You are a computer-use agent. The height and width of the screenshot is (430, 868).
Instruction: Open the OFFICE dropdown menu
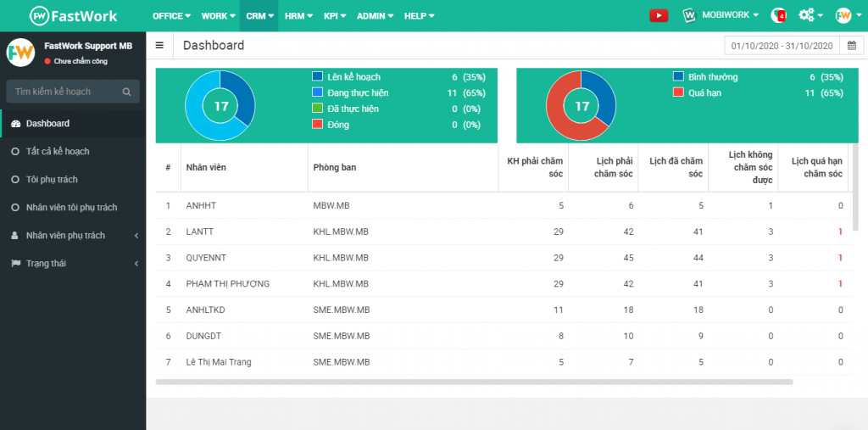171,16
